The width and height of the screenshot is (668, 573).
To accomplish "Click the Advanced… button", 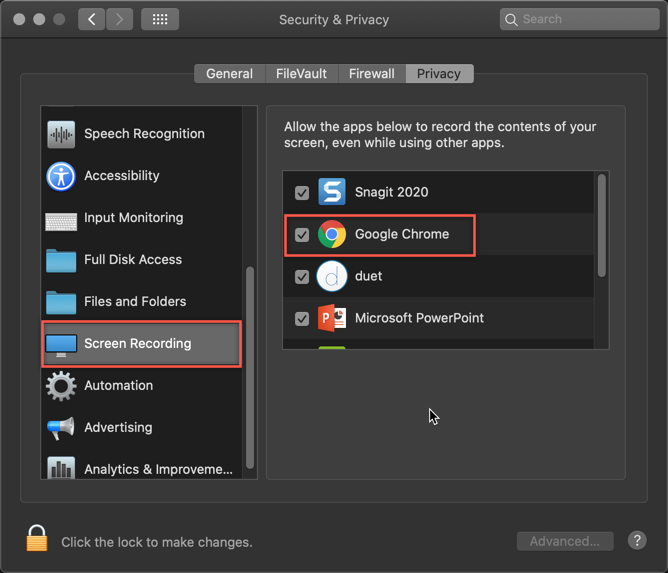I will point(565,541).
